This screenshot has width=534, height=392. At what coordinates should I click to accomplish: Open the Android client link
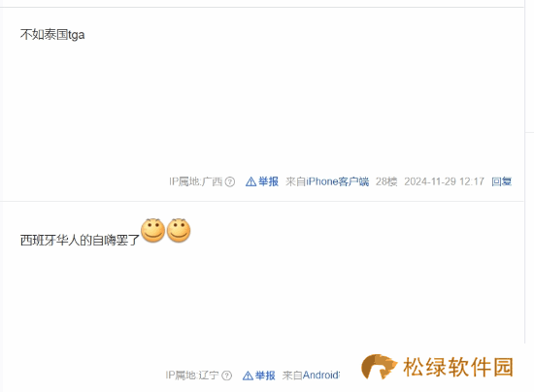click(x=321, y=376)
